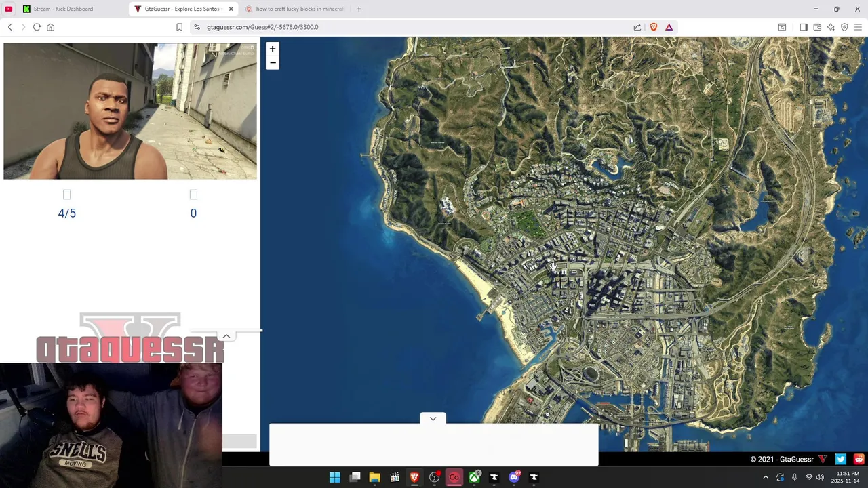View site information icon in address bar
This screenshot has height=488, width=868.
point(197,27)
